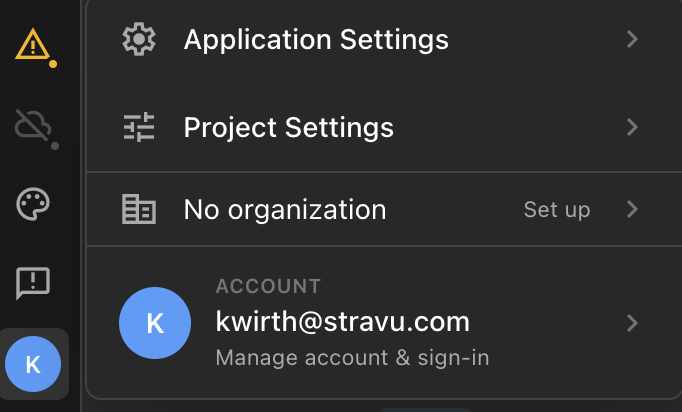The width and height of the screenshot is (682, 412).
Task: Click the organization building icon
Action: (139, 209)
